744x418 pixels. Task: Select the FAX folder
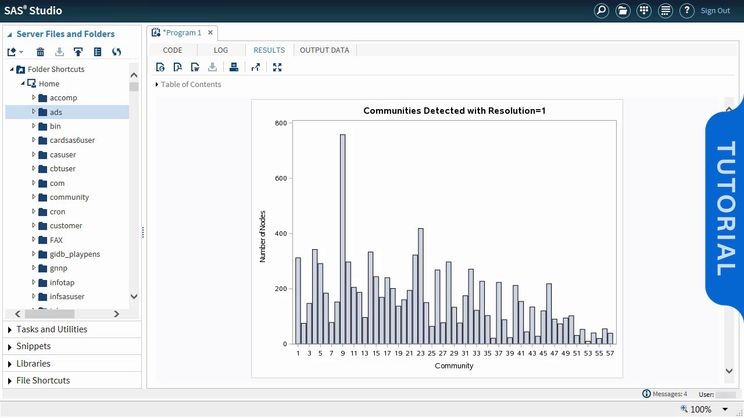tap(56, 240)
